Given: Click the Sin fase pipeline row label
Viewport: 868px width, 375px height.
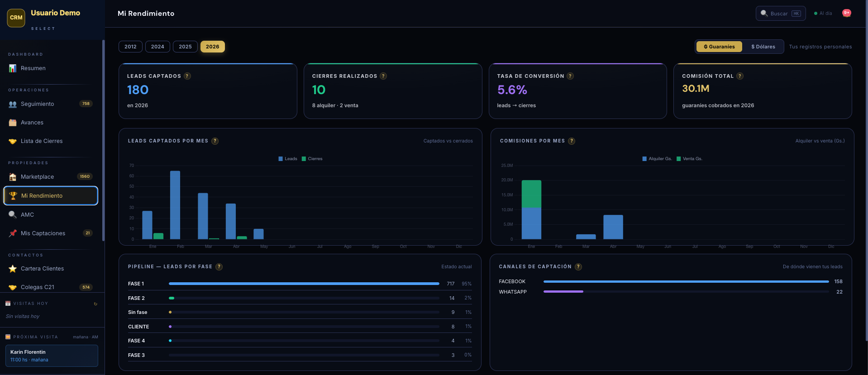Looking at the screenshot, I should point(138,312).
